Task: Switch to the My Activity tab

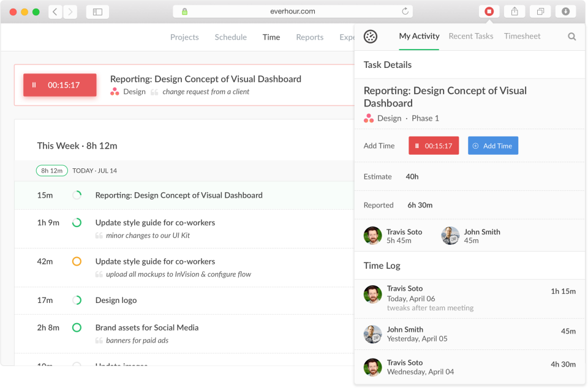Action: 419,36
